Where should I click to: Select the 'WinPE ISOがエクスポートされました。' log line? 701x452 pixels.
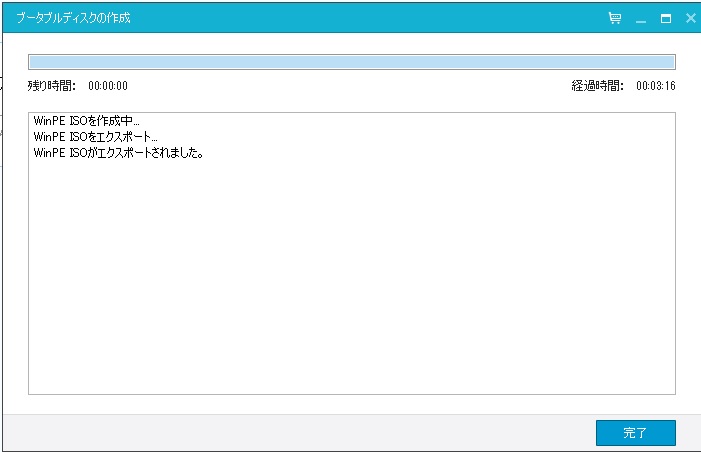point(118,153)
